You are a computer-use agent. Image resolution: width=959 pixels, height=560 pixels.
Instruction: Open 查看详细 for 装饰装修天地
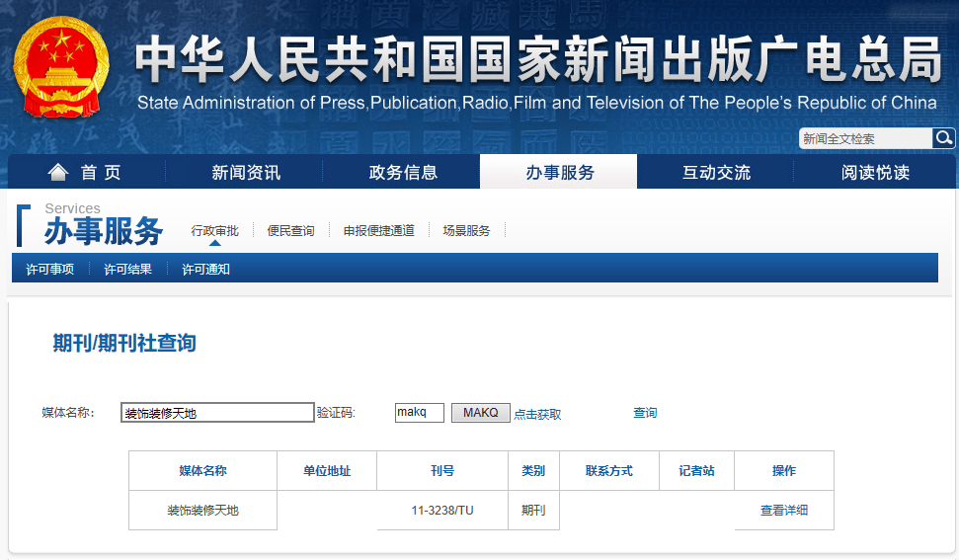click(784, 510)
